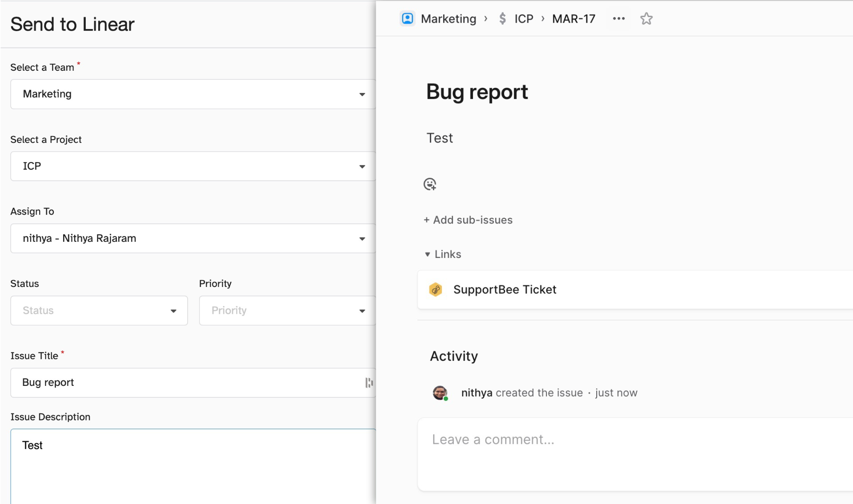
Task: Add an emoji reaction to the issue
Action: [x=429, y=184]
